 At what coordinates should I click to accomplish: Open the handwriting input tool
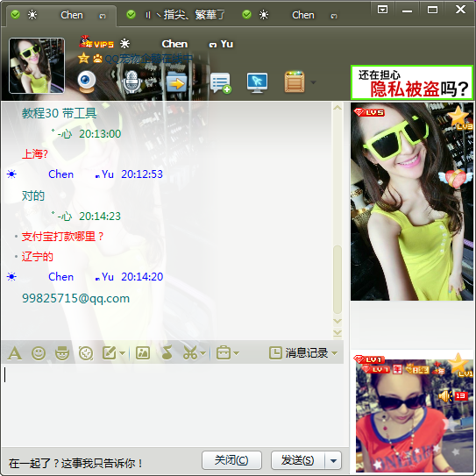pyautogui.click(x=110, y=353)
